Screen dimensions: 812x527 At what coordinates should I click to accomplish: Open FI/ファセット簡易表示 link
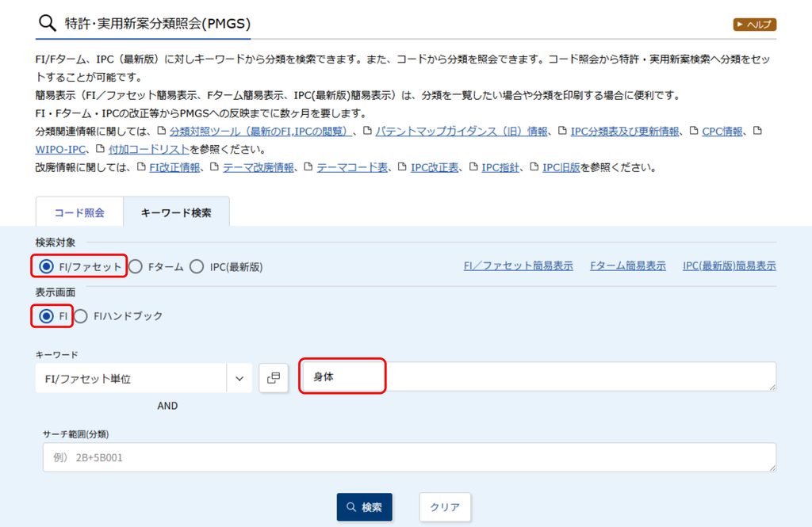tap(518, 265)
